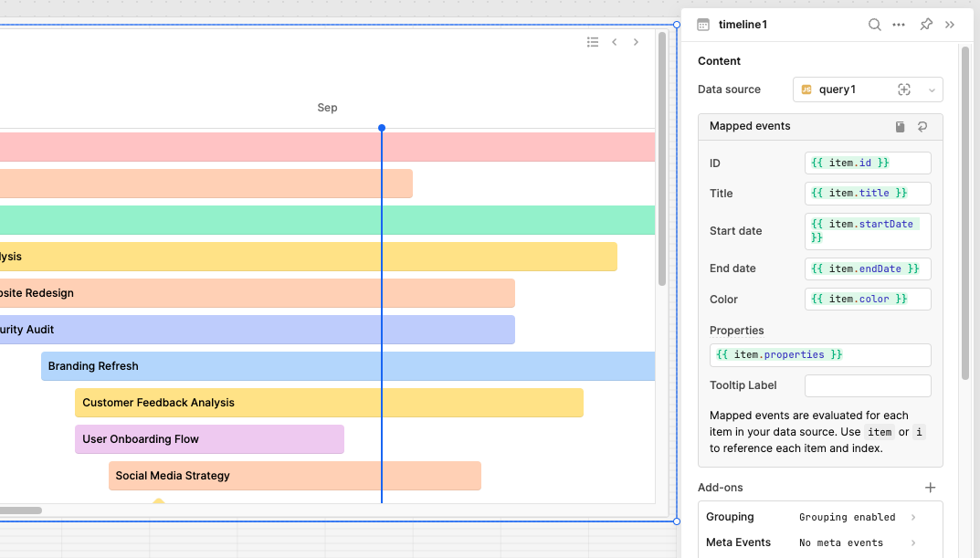Click the Tooltip Label input field
Screen dimensions: 980x558
867,385
